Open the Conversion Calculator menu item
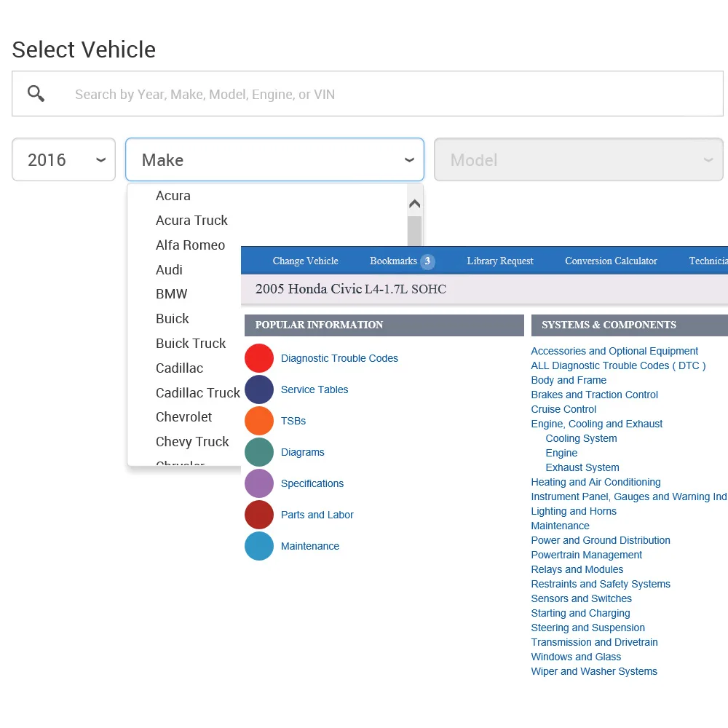728x728 pixels. 611,261
